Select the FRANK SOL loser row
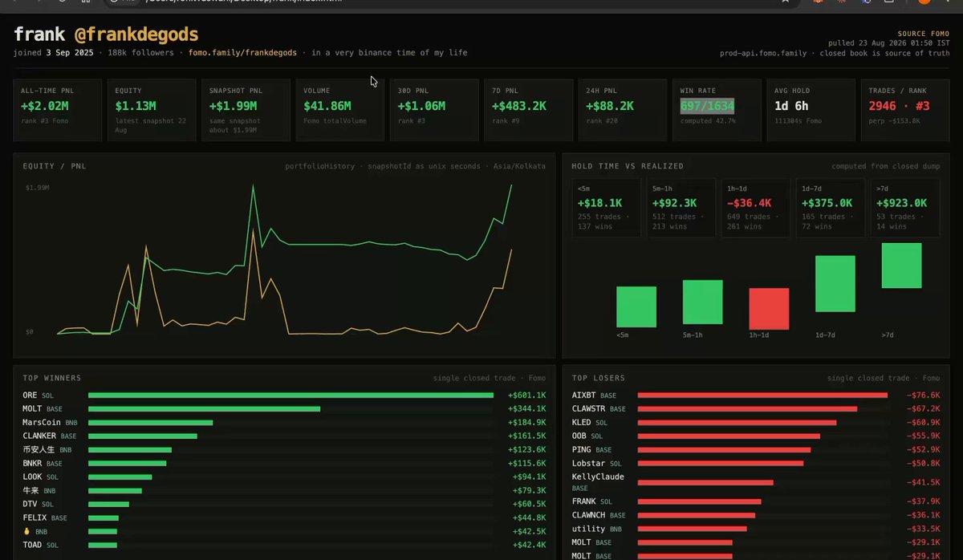Image resolution: width=963 pixels, height=560 pixels. pyautogui.click(x=756, y=501)
